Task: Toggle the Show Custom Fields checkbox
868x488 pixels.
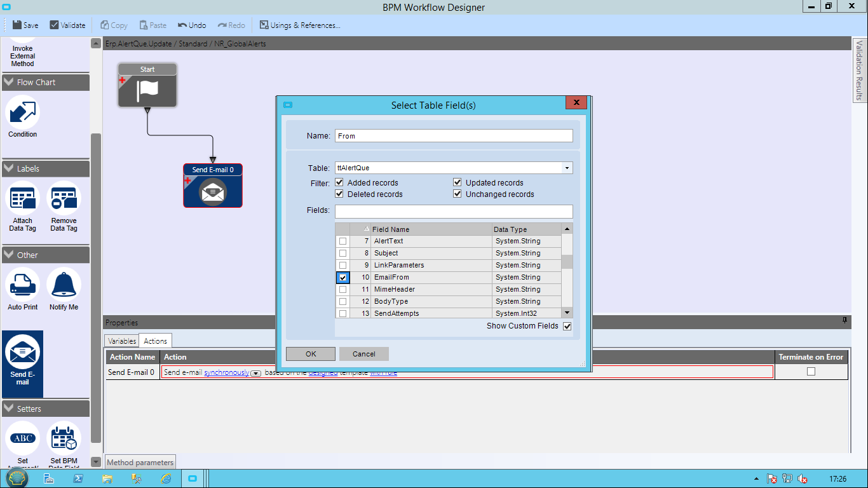Action: [567, 326]
